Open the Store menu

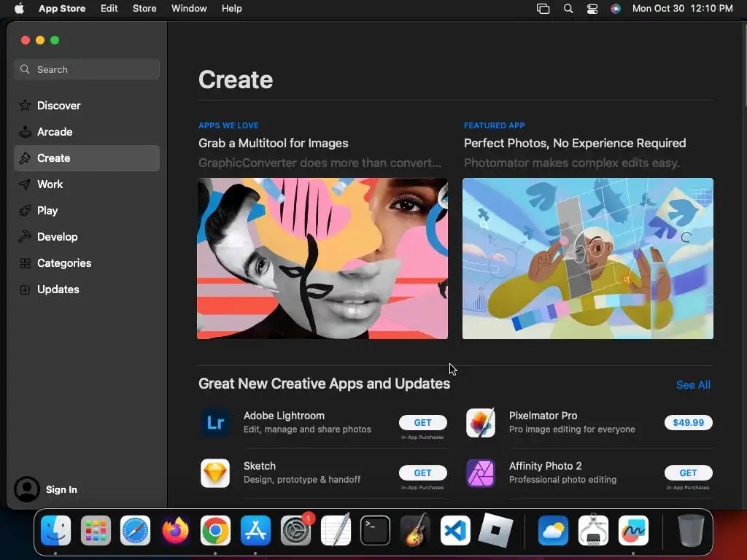click(144, 8)
